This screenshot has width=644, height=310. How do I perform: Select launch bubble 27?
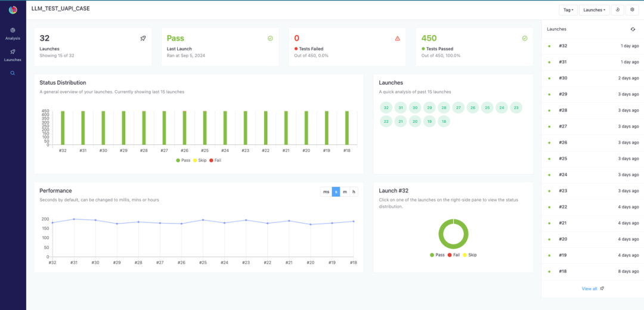459,108
